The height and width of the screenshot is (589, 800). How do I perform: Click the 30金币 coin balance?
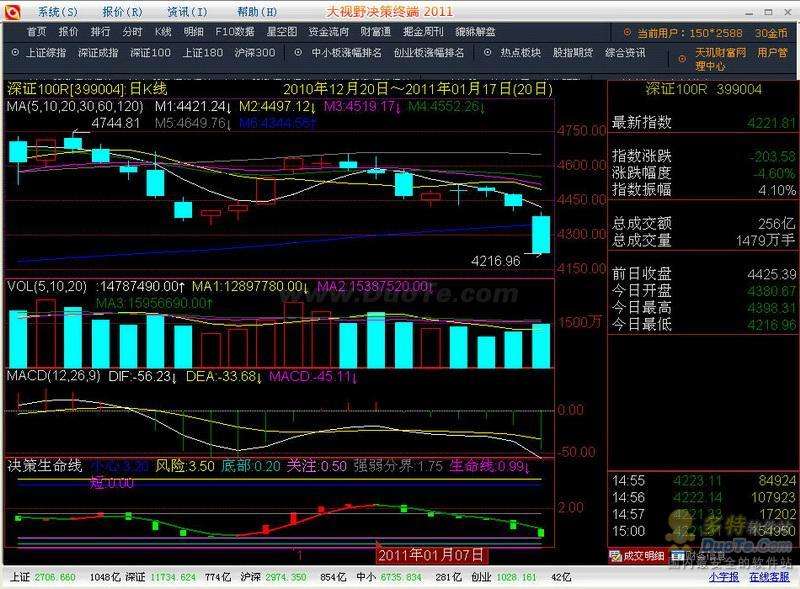[x=771, y=33]
